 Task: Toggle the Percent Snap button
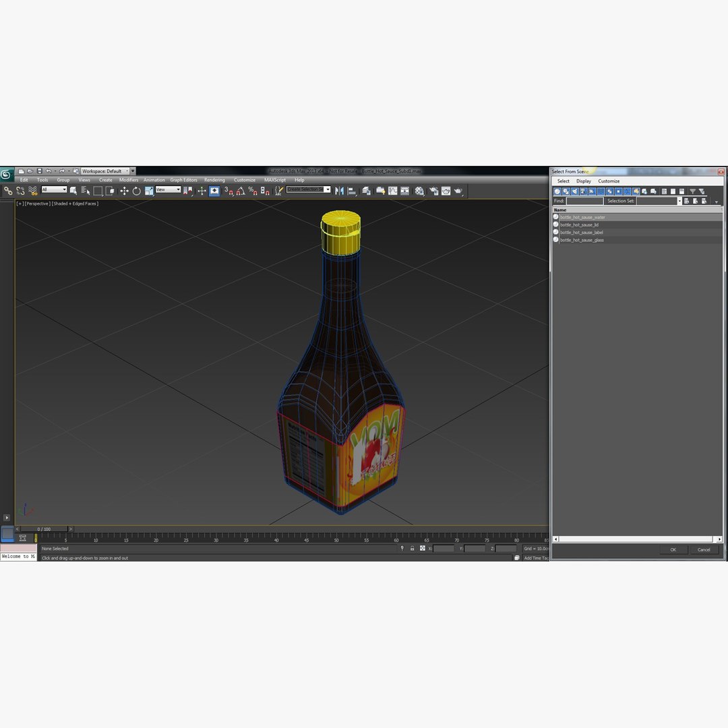click(253, 191)
